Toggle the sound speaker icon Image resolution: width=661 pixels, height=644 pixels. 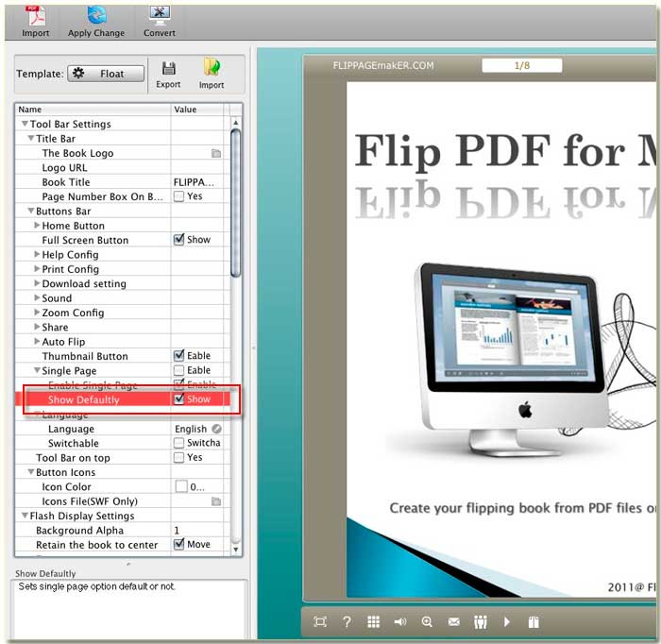[400, 621]
